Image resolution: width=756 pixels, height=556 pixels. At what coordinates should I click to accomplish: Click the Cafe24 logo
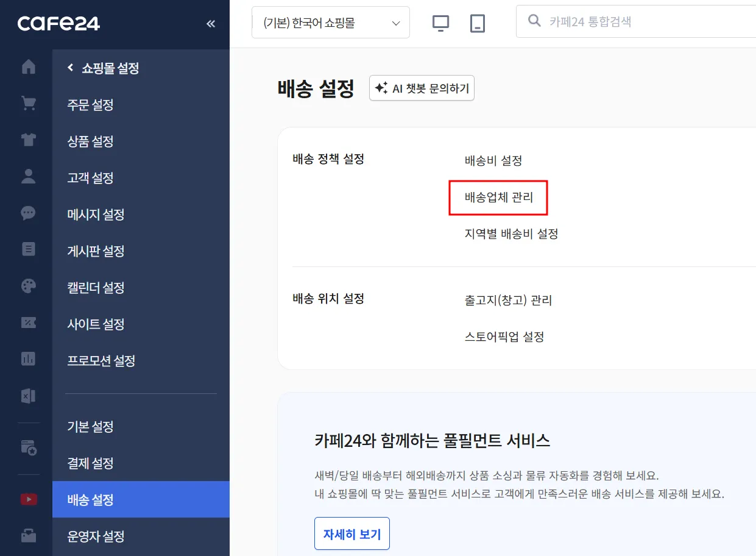tap(58, 24)
